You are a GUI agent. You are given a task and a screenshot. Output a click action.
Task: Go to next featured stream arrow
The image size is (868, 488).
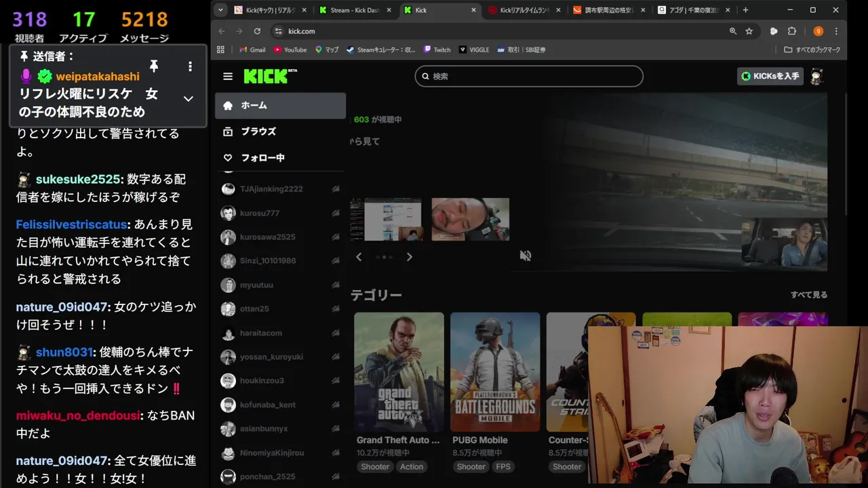[409, 257]
